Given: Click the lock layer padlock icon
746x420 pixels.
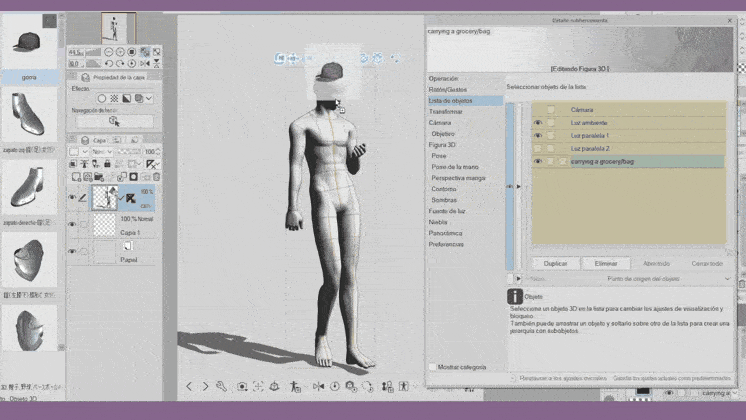Looking at the screenshot, I should (x=108, y=164).
